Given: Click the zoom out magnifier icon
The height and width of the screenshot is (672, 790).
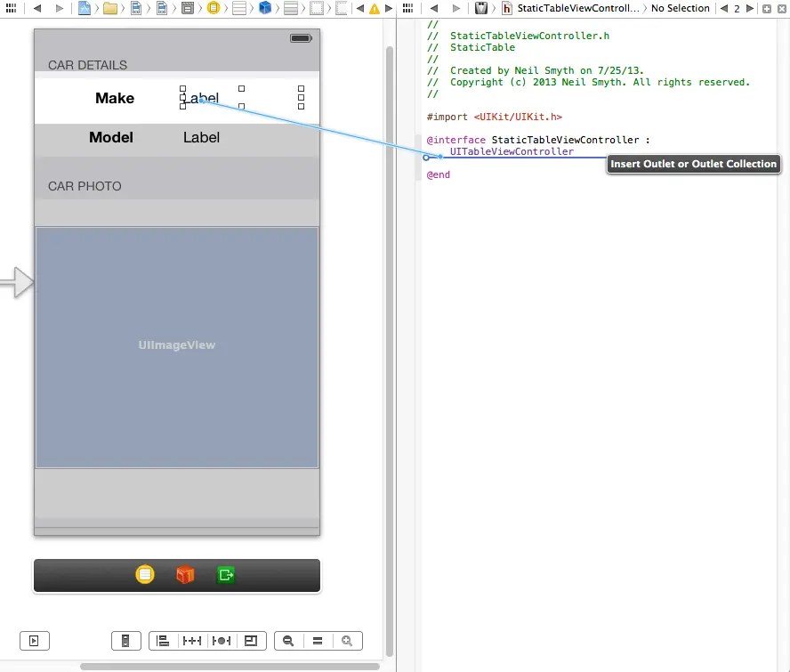Looking at the screenshot, I should coord(287,640).
